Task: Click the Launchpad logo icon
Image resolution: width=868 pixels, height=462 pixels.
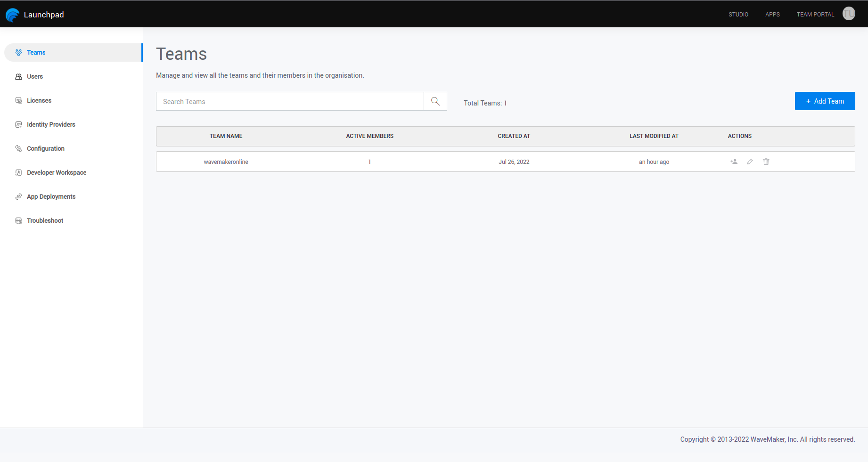Action: [x=13, y=15]
